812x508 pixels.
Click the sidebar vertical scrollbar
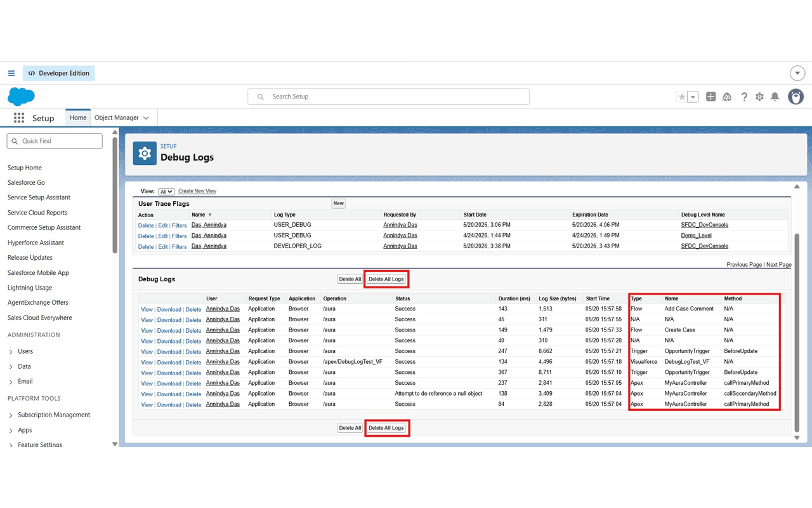(115, 195)
